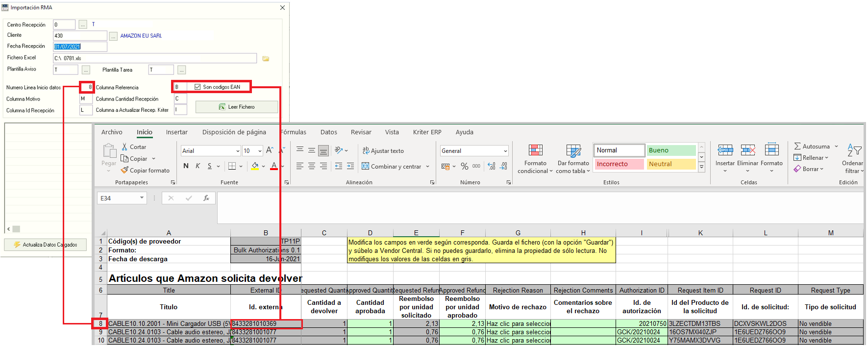Viewport: 868px width, 347px height.
Task: Expand the Copiar dropdown arrow
Action: pyautogui.click(x=153, y=158)
